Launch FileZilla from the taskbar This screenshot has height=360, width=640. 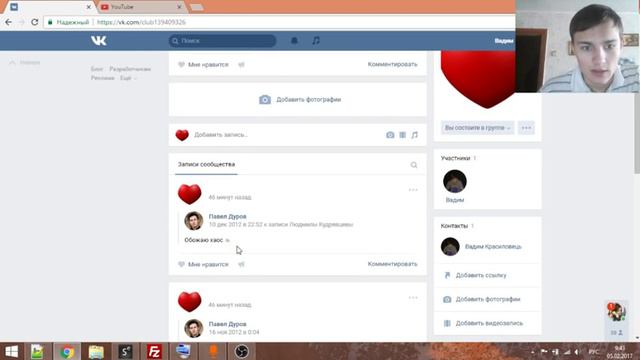pos(154,351)
